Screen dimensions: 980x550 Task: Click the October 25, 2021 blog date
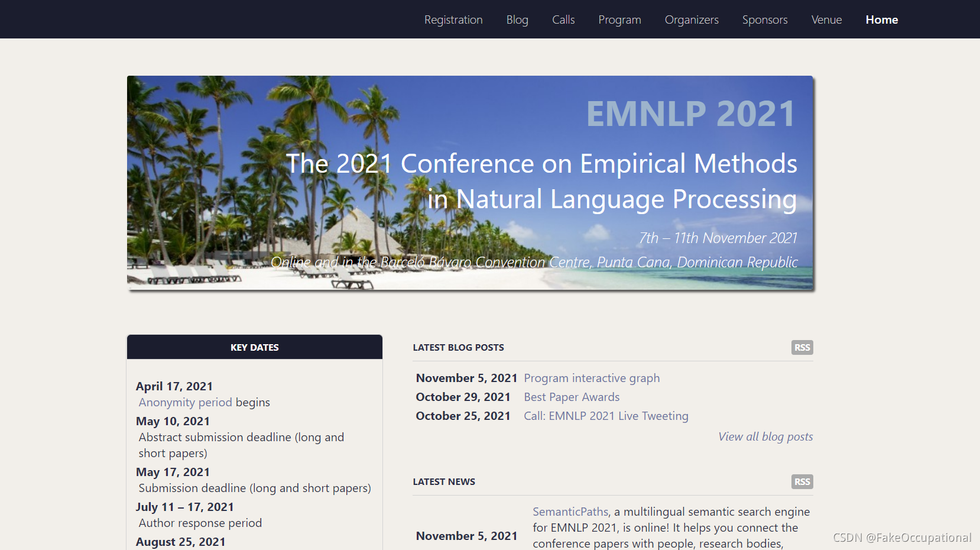click(x=463, y=416)
